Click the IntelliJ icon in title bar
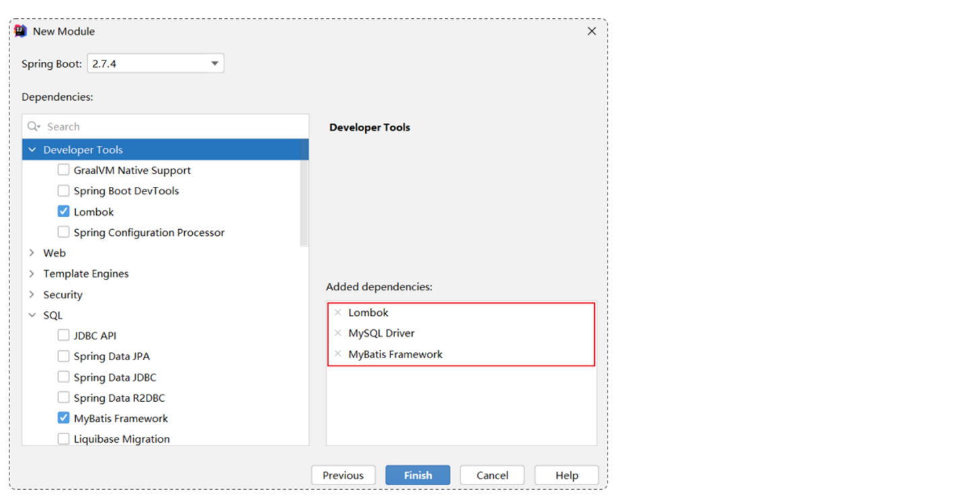Viewport: 980px width, 504px height. (21, 31)
